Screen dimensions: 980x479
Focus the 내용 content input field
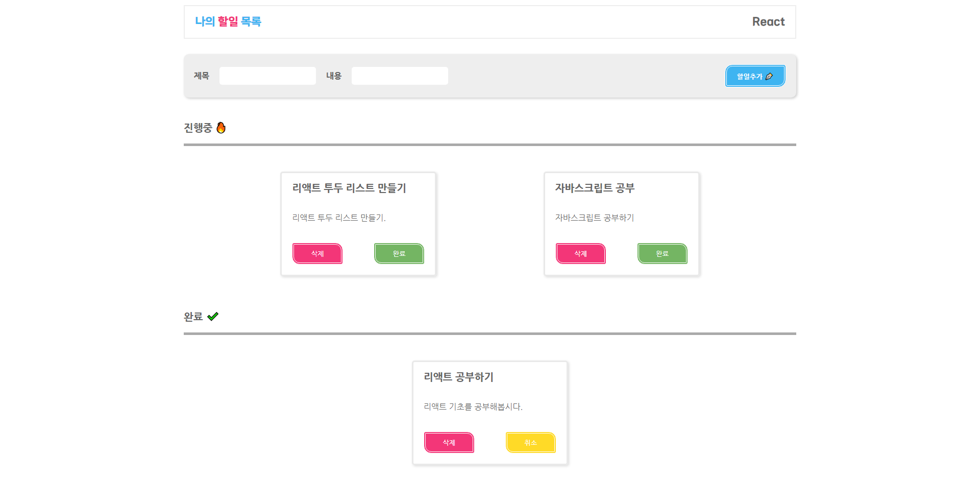(x=400, y=76)
